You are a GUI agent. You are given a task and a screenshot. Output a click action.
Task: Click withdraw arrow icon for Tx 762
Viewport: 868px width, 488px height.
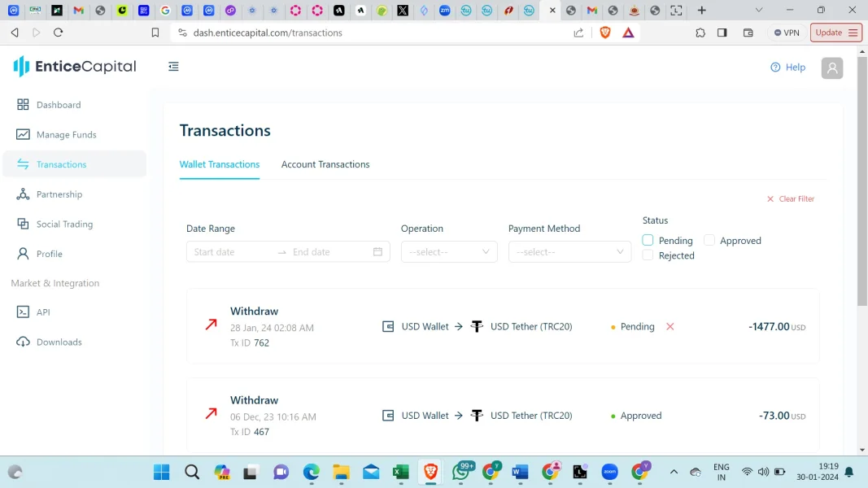(211, 325)
